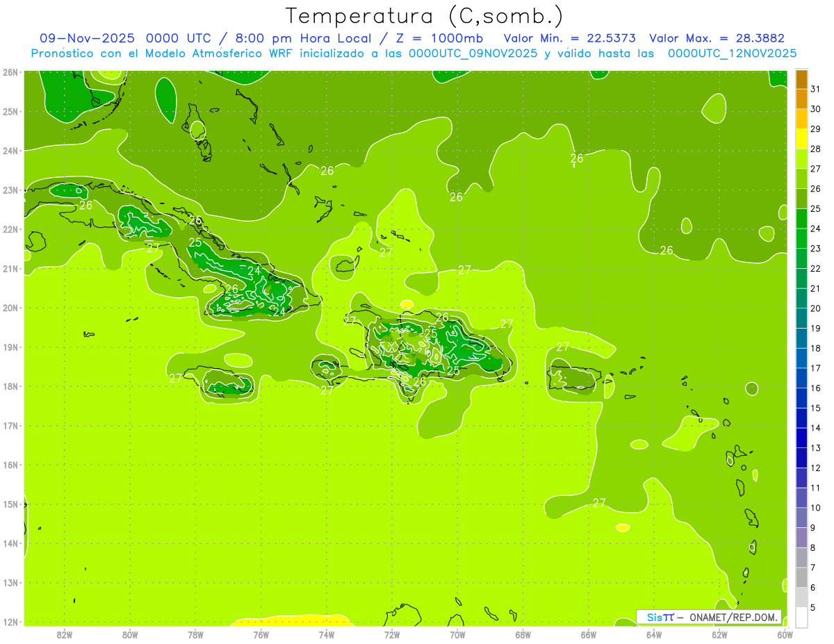Image resolution: width=834 pixels, height=644 pixels.
Task: Click the 14N latitude axis label
Action: 10,543
